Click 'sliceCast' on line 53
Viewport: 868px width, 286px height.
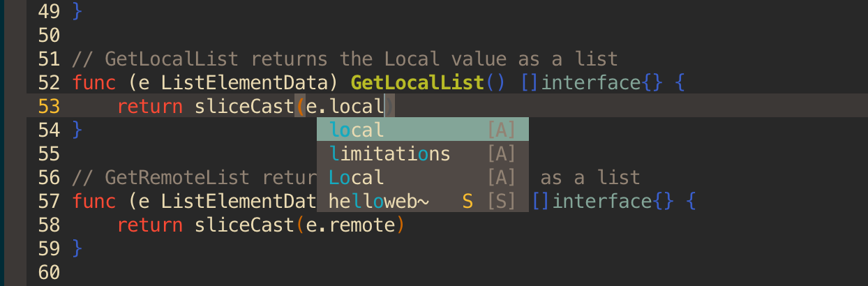coord(246,106)
